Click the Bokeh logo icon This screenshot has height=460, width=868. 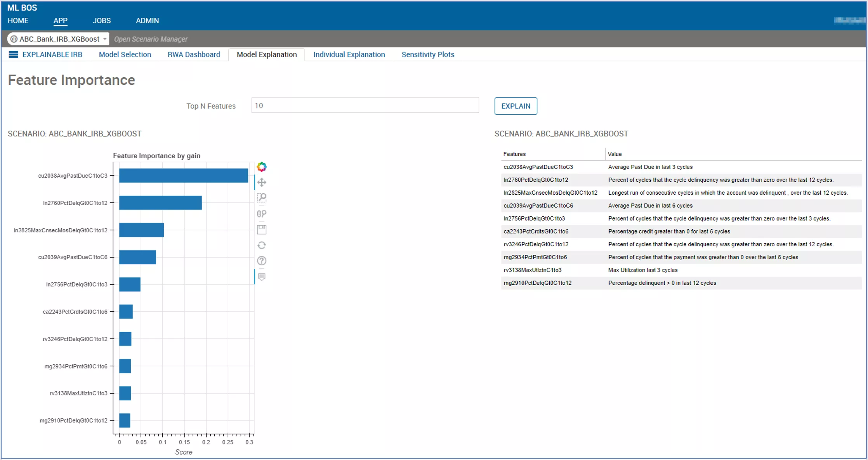[262, 167]
